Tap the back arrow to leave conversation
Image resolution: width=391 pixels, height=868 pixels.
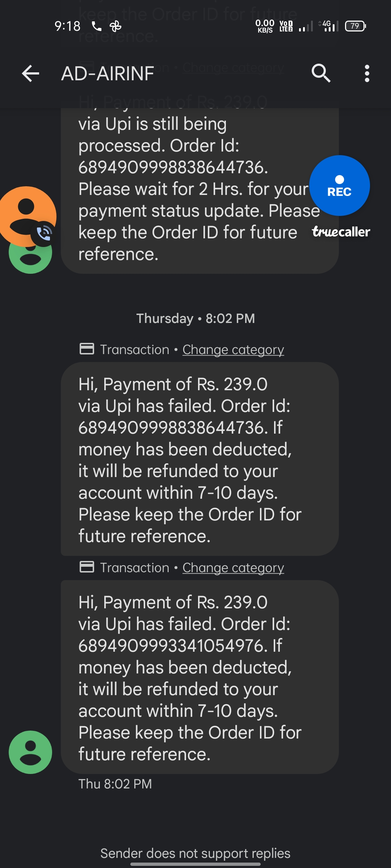(30, 74)
